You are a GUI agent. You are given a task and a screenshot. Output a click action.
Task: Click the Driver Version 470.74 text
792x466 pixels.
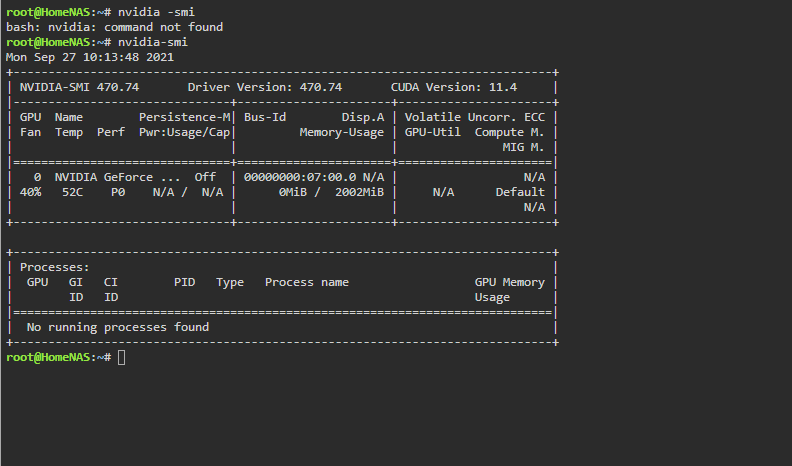(x=265, y=87)
